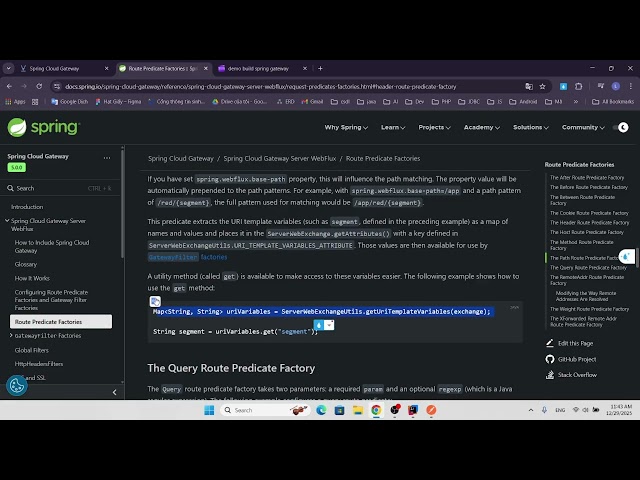
Task: Open the Chrome three-dot menu
Action: pyautogui.click(x=631, y=86)
